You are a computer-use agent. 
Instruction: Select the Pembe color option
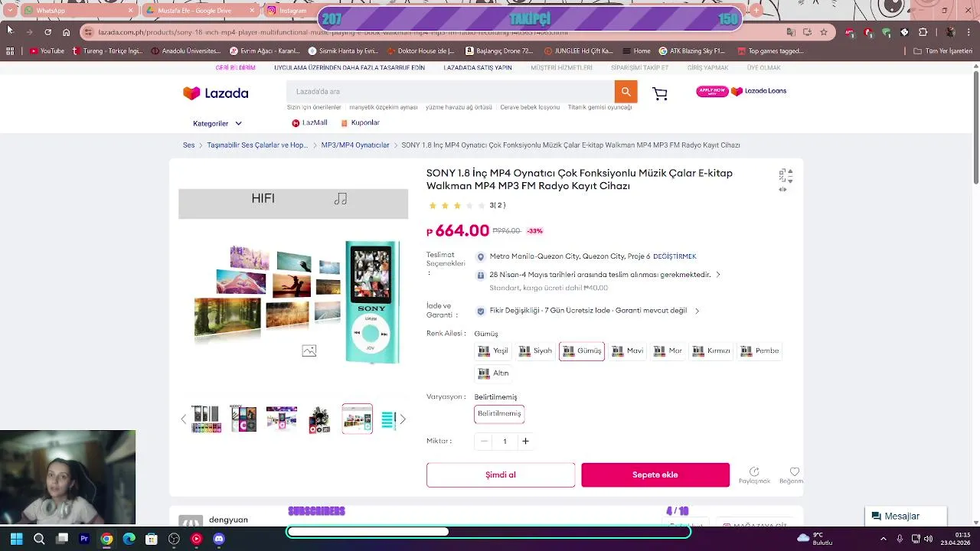click(759, 350)
